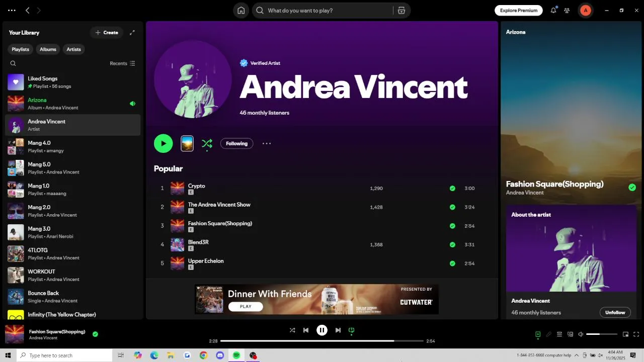Viewport: 644px width, 362px height.
Task: Open Spotify in the Windows taskbar
Action: (236, 355)
